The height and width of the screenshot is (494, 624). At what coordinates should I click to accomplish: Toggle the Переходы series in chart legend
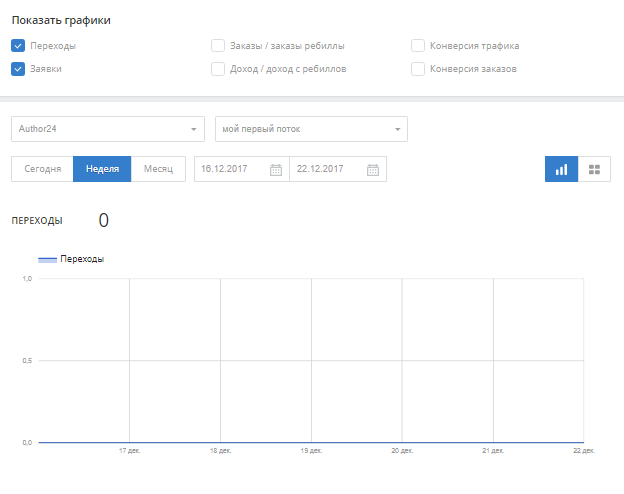[x=71, y=259]
